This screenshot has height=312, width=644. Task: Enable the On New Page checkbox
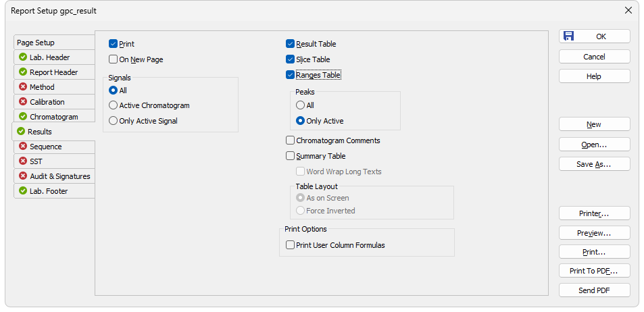coord(113,59)
